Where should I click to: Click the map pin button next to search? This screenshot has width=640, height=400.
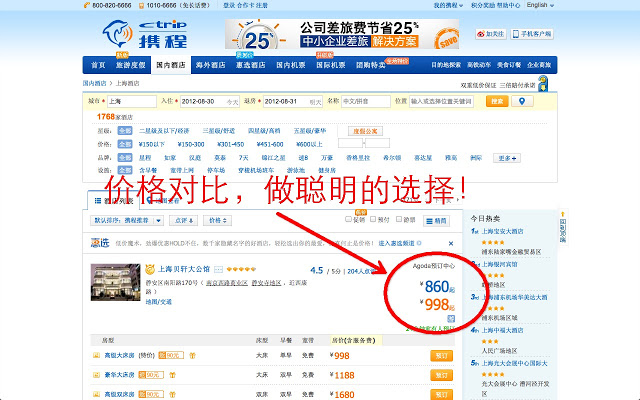(522, 101)
